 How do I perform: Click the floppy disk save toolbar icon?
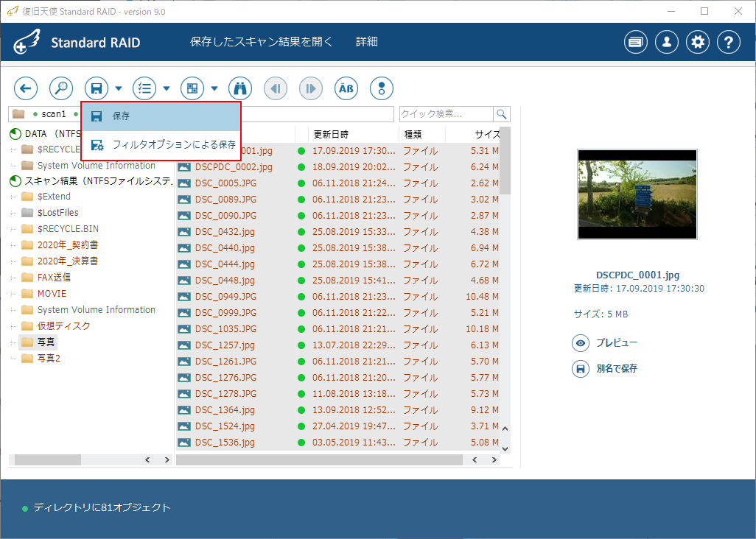click(x=97, y=88)
